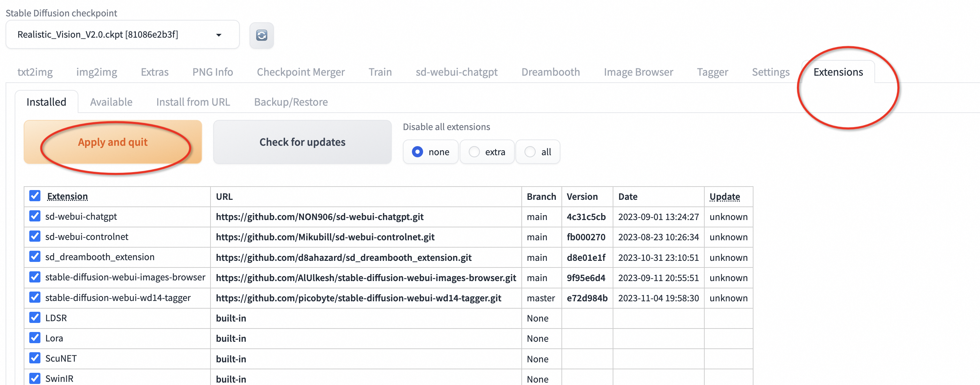Image resolution: width=980 pixels, height=385 pixels.
Task: Click the refresh checkpoint list icon
Action: coord(261,36)
